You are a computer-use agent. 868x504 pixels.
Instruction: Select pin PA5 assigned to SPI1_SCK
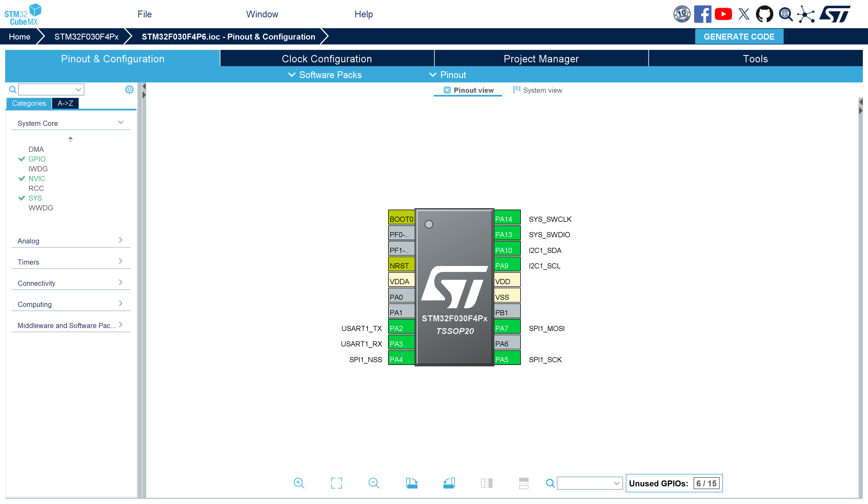tap(507, 359)
